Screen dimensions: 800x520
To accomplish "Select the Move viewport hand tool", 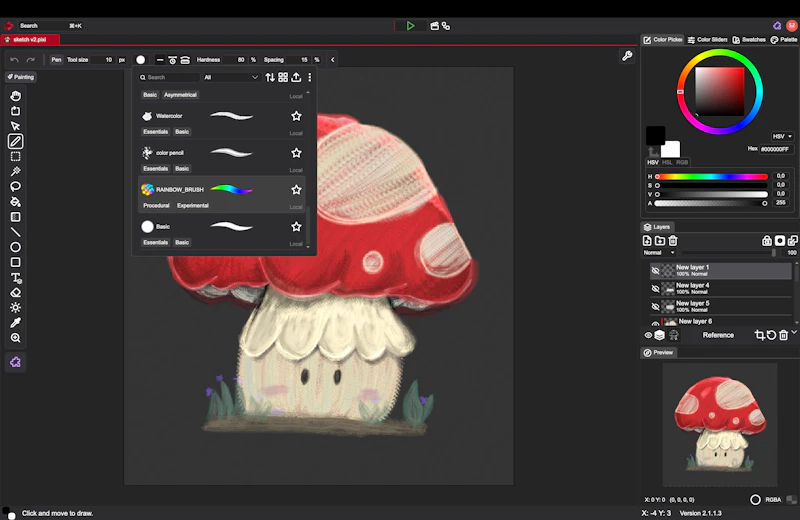I will [15, 95].
